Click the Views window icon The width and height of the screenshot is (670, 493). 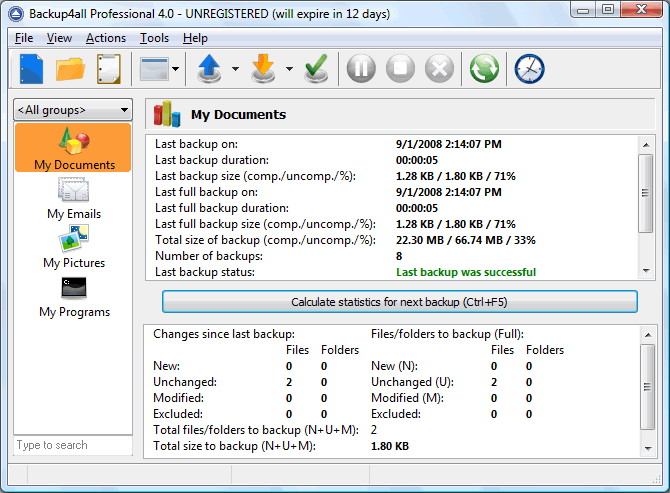coord(154,69)
